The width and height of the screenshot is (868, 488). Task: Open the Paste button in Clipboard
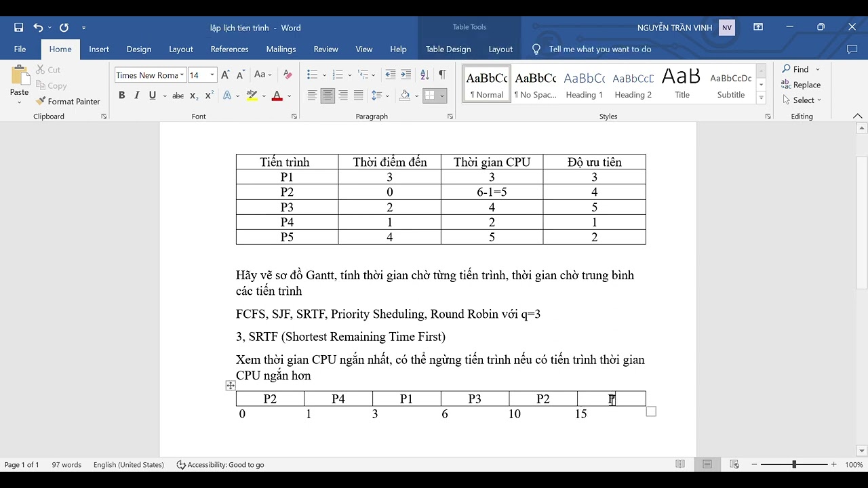click(19, 85)
